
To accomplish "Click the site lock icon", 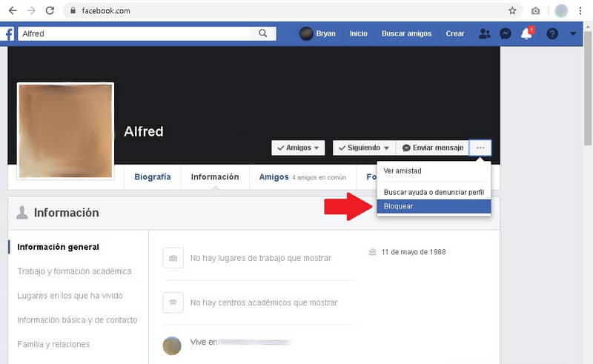I will [x=73, y=10].
